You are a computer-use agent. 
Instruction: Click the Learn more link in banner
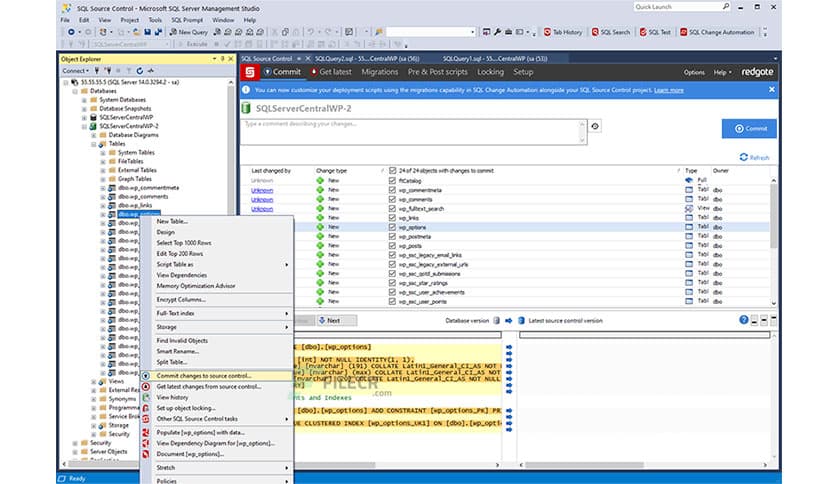(669, 90)
